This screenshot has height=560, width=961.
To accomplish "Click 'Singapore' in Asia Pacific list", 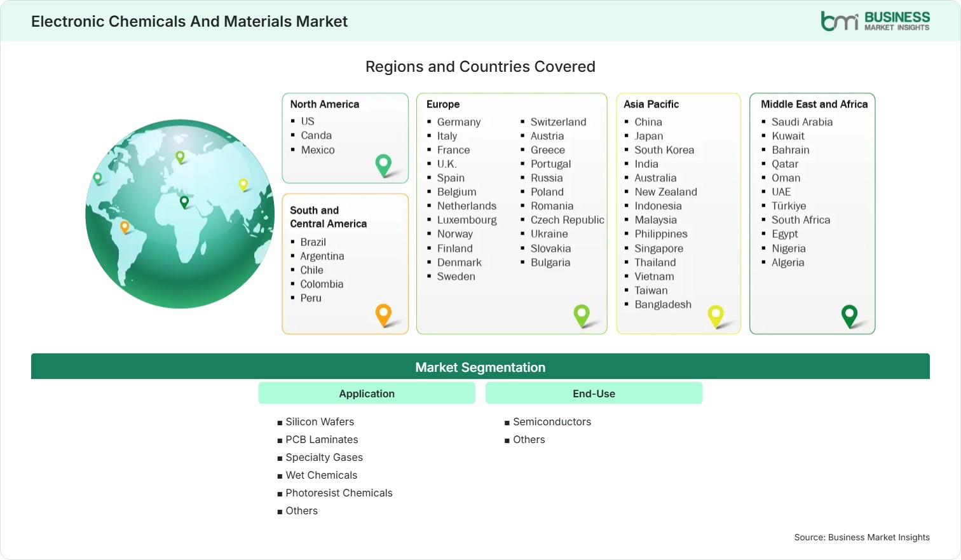I will click(x=658, y=249).
